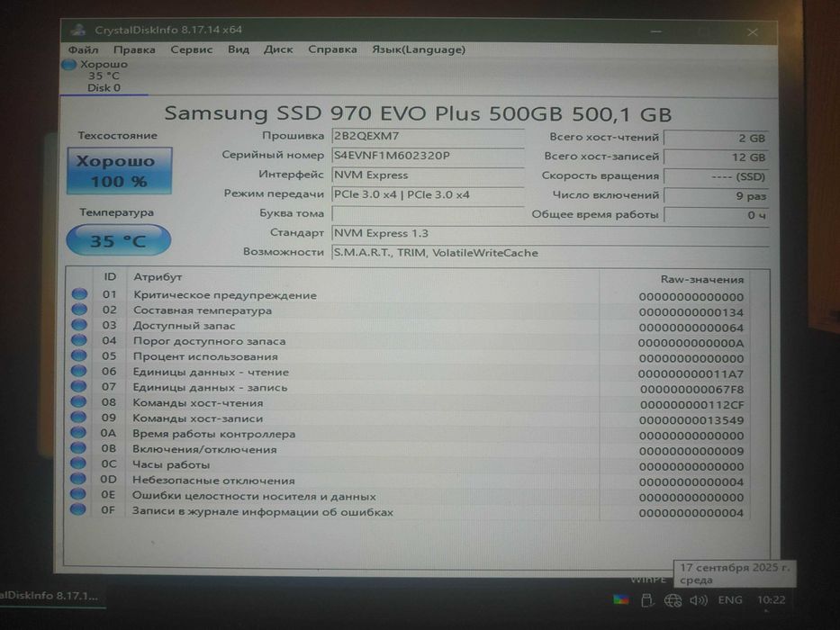Click the Всего хост-записей value 12 GB

point(717,157)
